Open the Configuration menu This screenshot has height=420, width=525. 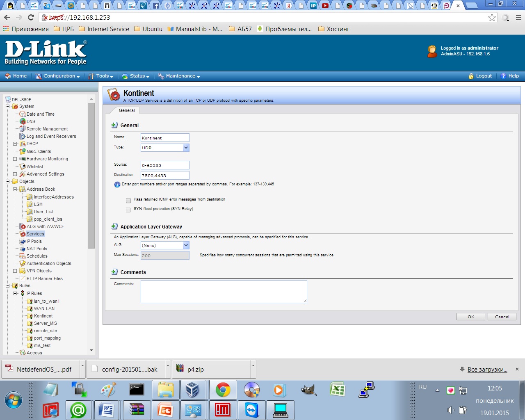point(57,76)
